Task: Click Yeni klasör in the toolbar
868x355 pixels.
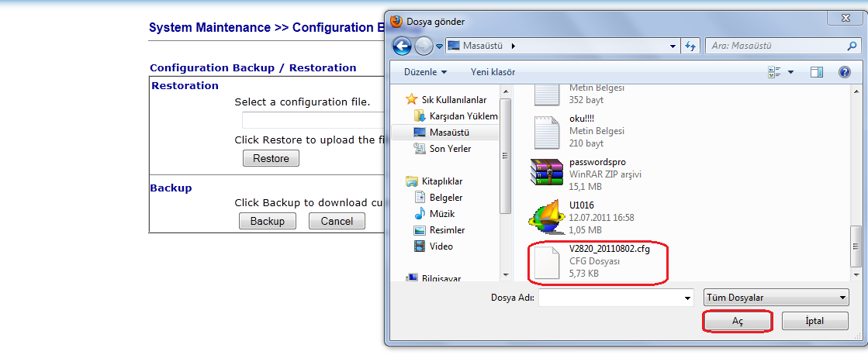Action: click(x=493, y=72)
